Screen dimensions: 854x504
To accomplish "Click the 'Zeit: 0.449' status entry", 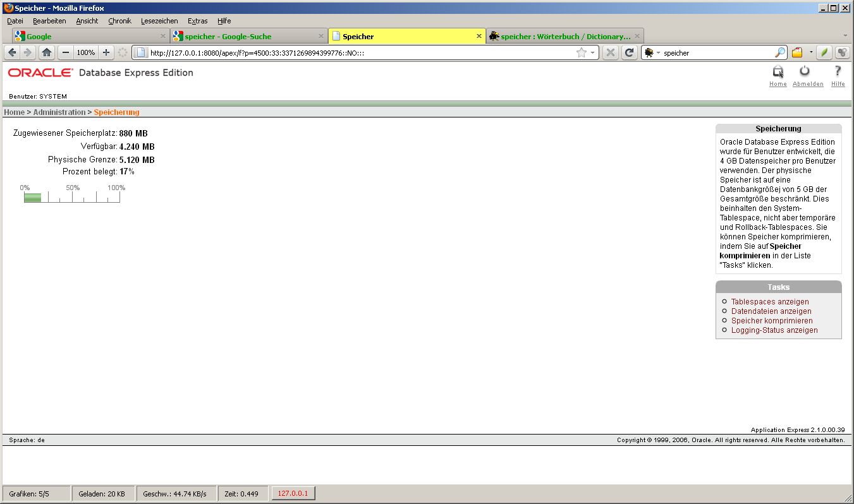I will point(241,494).
